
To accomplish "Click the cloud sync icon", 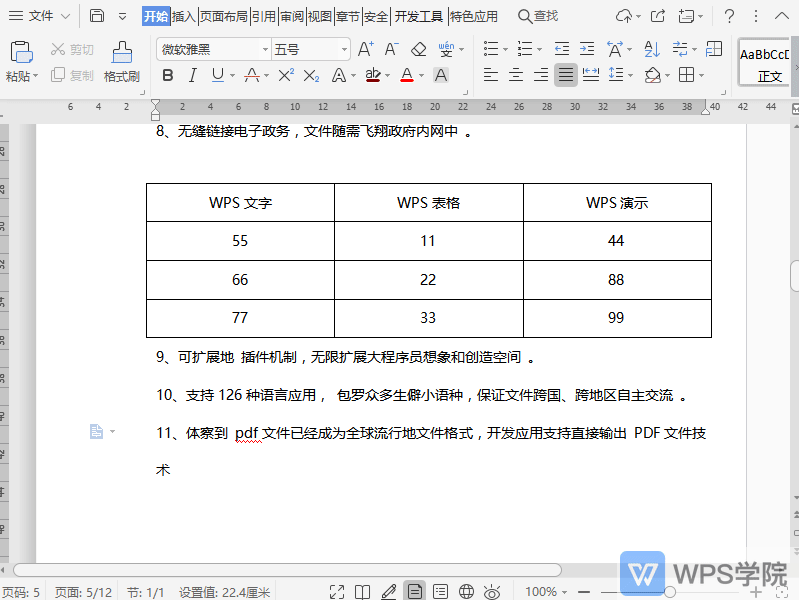I will coord(624,16).
